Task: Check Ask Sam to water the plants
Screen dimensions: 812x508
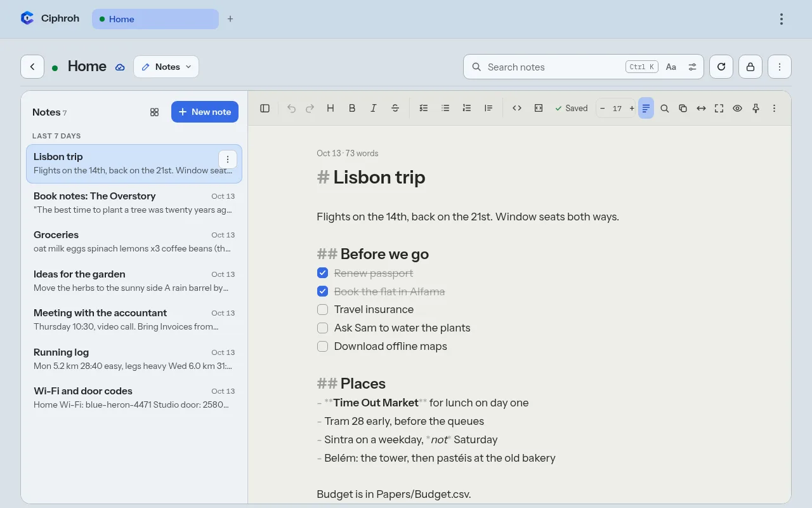Action: 322,328
